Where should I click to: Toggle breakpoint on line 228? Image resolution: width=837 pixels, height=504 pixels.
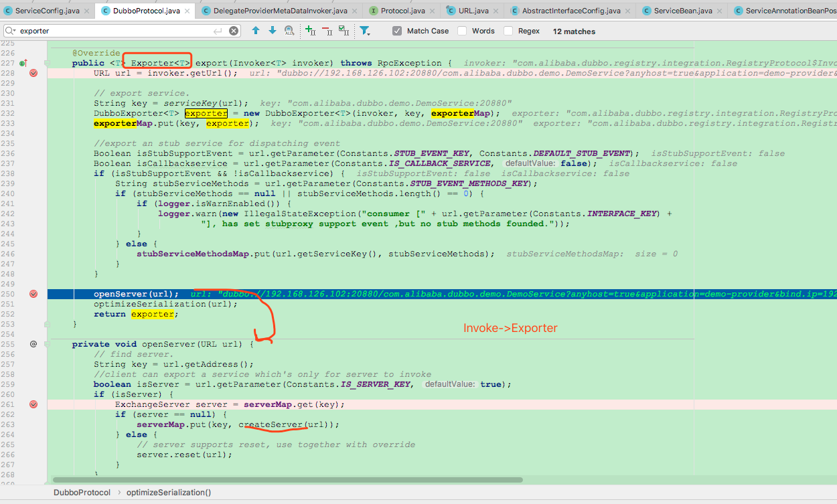(33, 73)
